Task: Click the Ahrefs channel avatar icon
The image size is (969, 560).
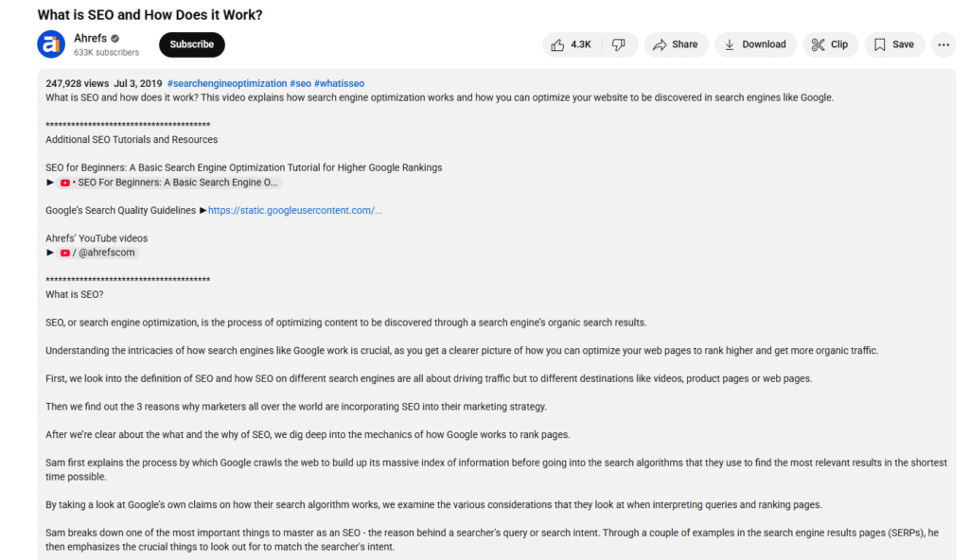Action: (51, 44)
